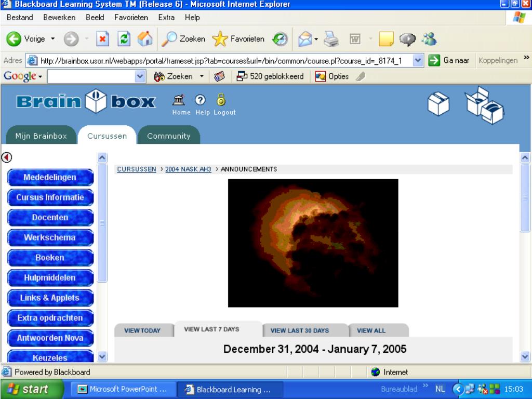Print the page with the printer icon
This screenshot has width=532, height=399.
[x=331, y=39]
